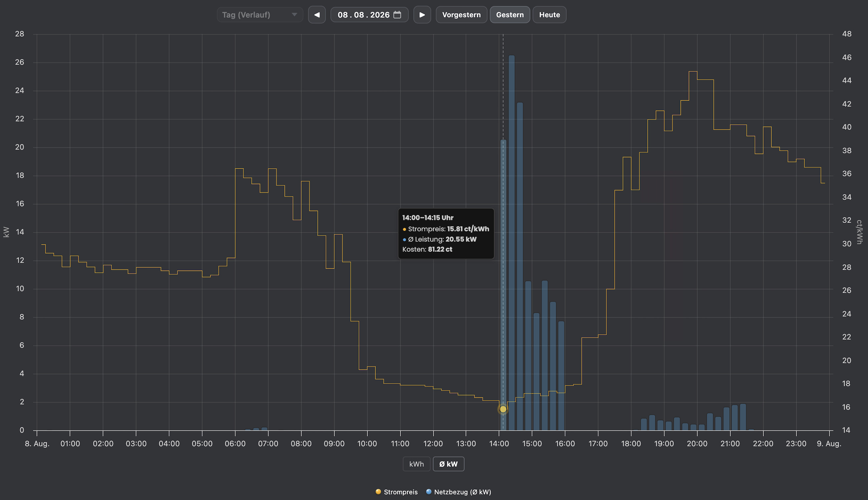Toggle the Strompreis legend entry
This screenshot has width=868, height=500.
click(x=397, y=492)
